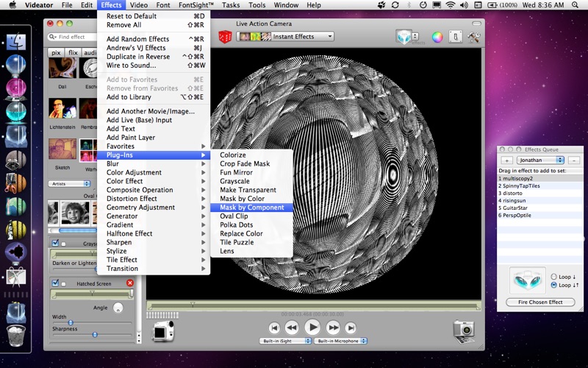This screenshot has height=368, width=588.
Task: Open Trash in the dock
Action: [x=15, y=336]
